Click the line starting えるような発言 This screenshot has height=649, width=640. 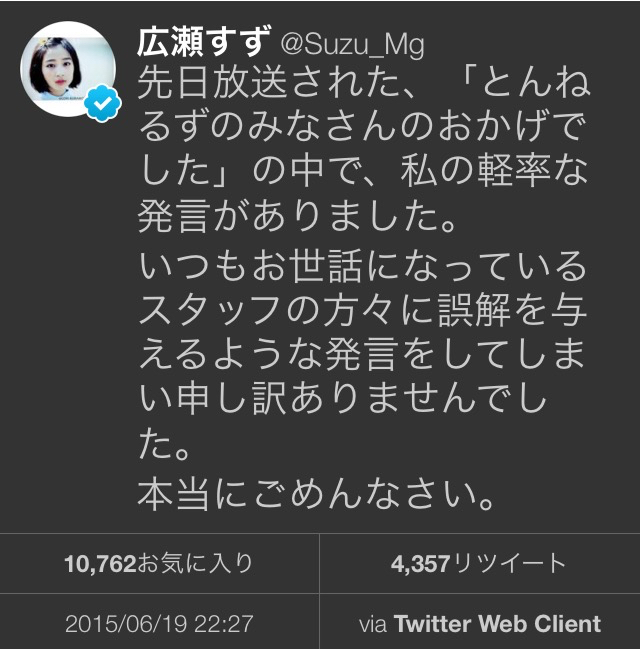(362, 354)
